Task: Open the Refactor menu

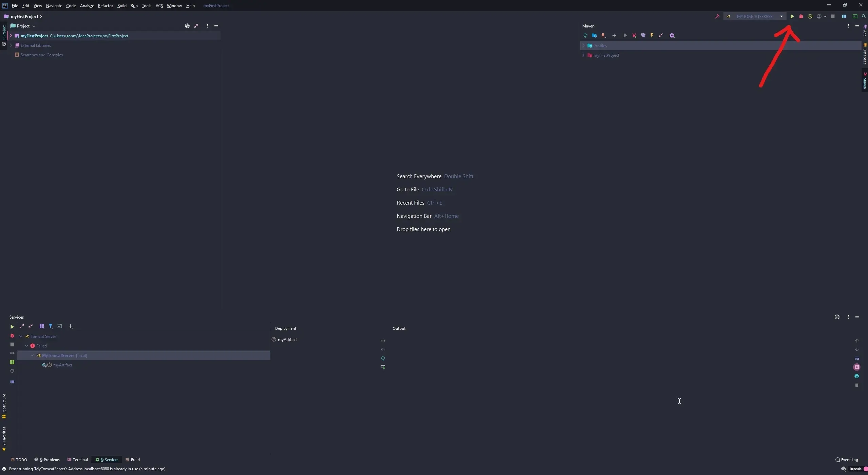Action: coord(105,5)
